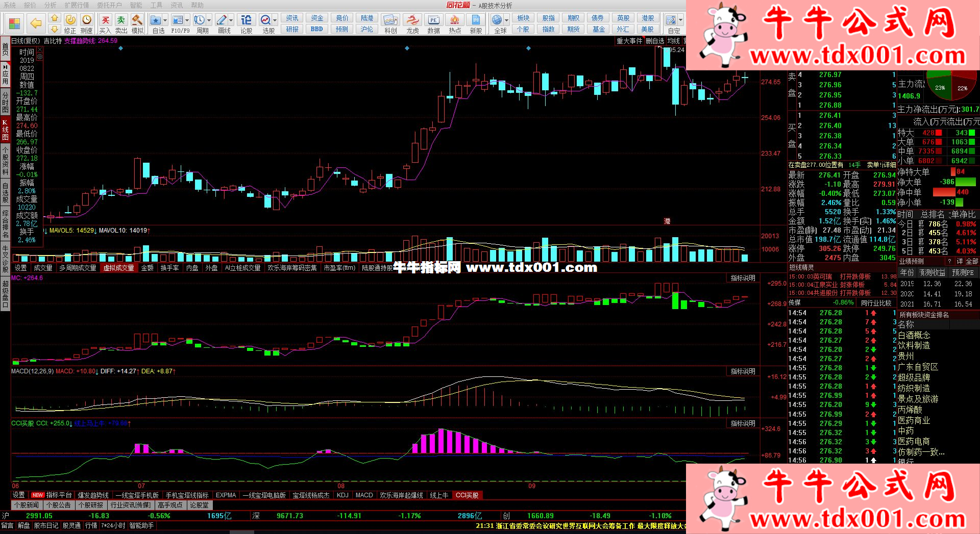Click the first blue diamond event marker
The image size is (980, 534).
coord(120,48)
